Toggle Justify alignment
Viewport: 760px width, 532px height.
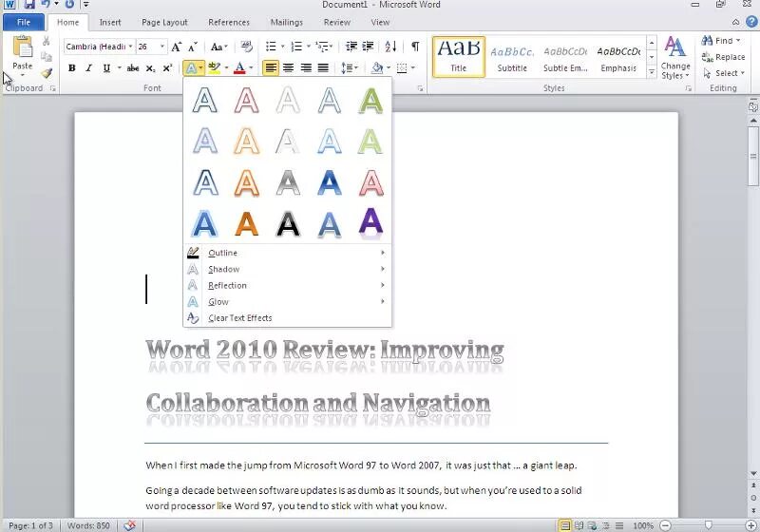pos(323,67)
